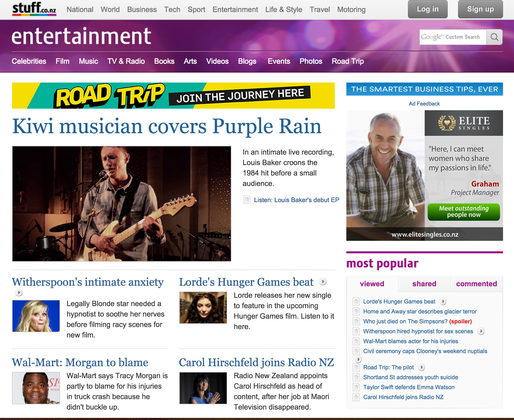Image resolution: width=514 pixels, height=420 pixels.
Task: Click the Google Custom Search field
Action: (x=453, y=37)
